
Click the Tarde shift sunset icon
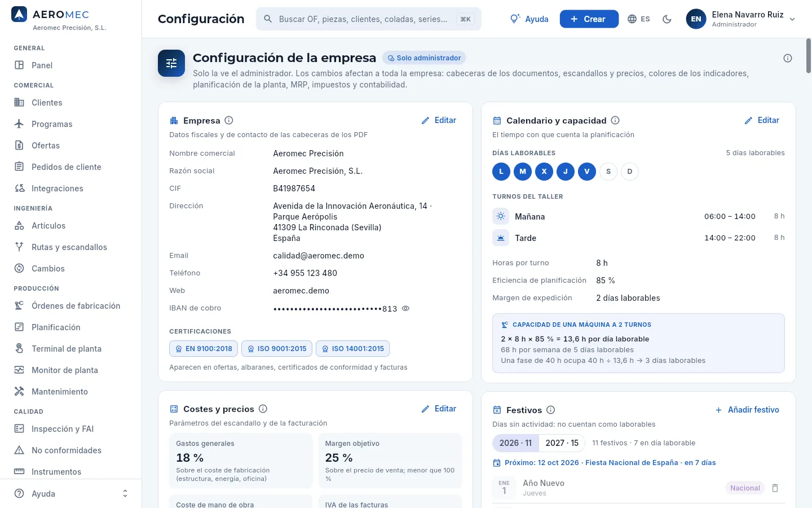point(501,238)
